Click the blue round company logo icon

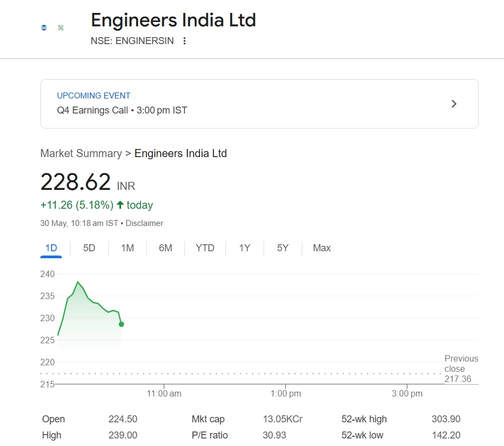click(44, 27)
